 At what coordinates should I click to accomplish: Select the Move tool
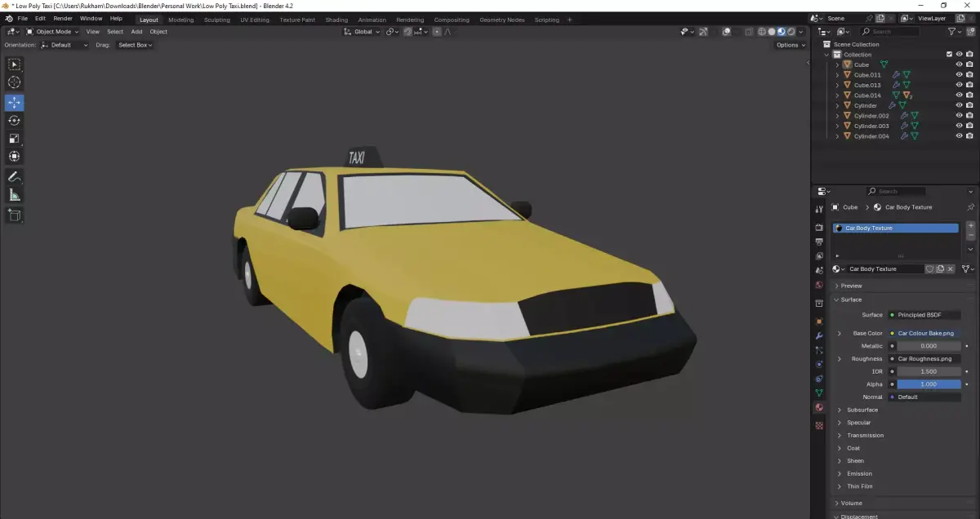[14, 103]
